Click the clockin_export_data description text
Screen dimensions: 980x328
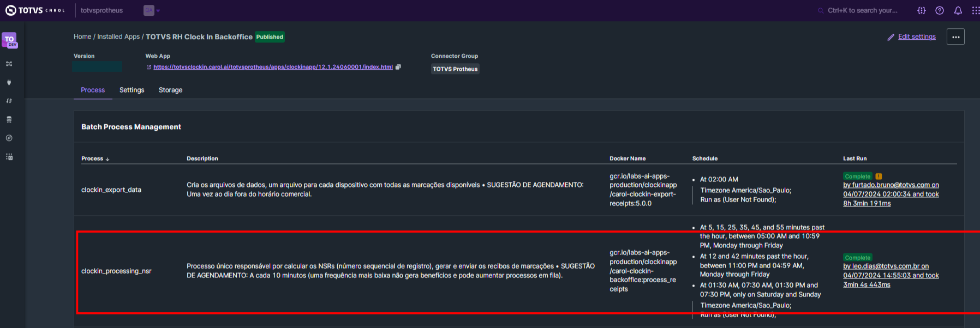(x=385, y=190)
